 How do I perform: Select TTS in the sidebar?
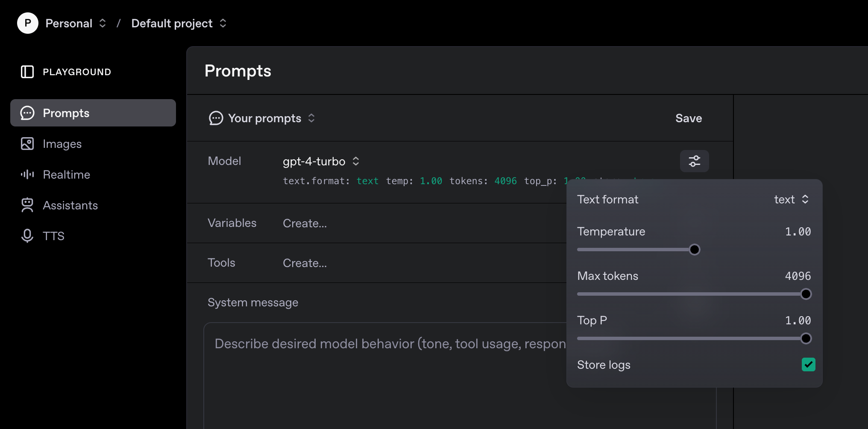93,236
